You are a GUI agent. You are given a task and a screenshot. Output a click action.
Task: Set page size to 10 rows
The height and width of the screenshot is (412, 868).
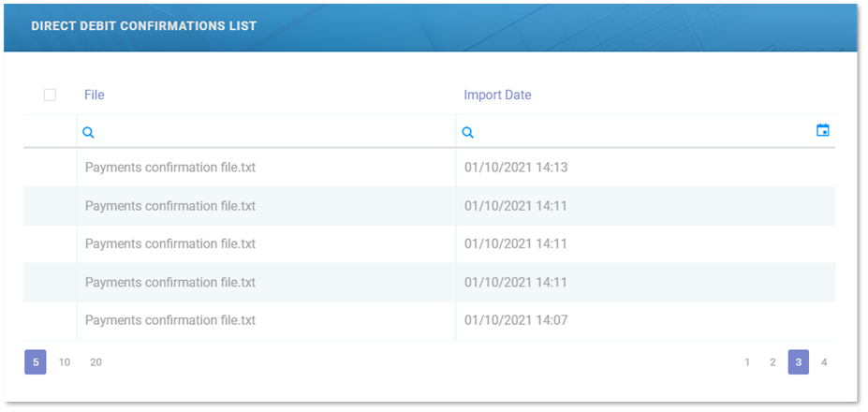(65, 362)
